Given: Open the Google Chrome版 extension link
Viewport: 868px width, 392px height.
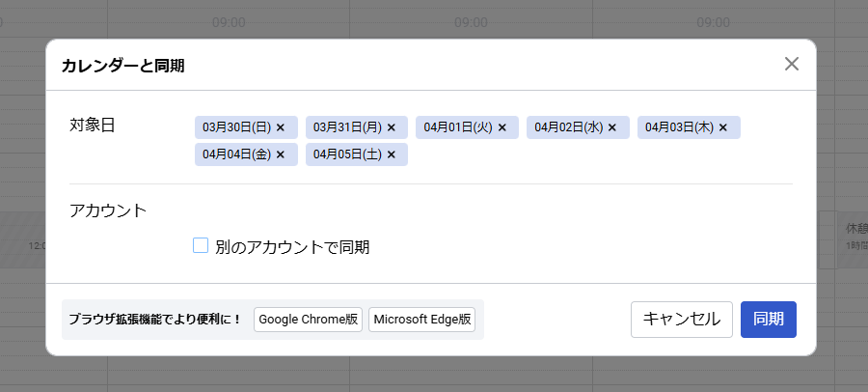Looking at the screenshot, I should pyautogui.click(x=308, y=320).
